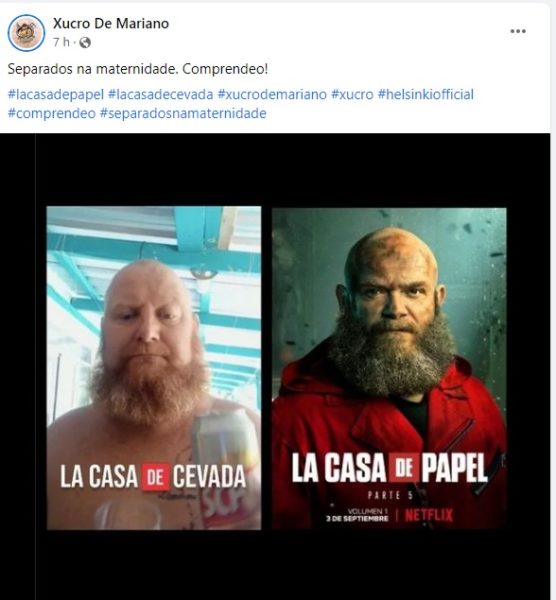Open the 7 h post timestamp
Viewport: 556px width, 600px height.
tap(61, 42)
